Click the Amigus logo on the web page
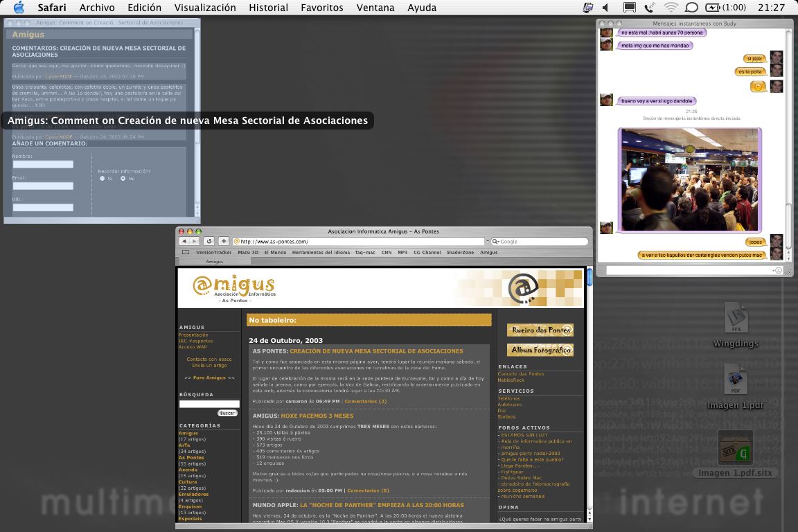The width and height of the screenshot is (798, 532). (x=235, y=287)
